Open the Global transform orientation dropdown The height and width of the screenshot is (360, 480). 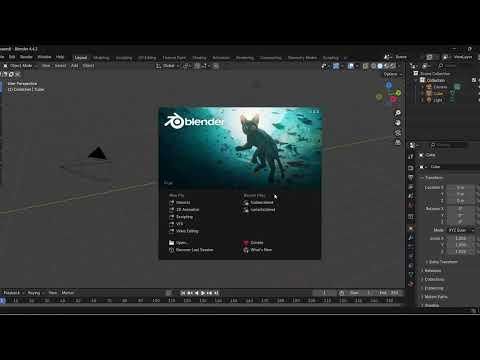pos(168,66)
